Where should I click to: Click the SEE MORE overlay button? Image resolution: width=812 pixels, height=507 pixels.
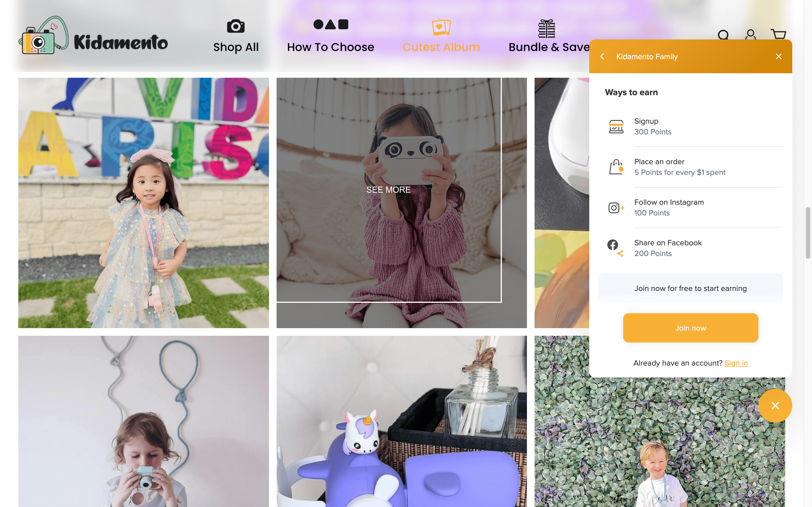coord(388,190)
